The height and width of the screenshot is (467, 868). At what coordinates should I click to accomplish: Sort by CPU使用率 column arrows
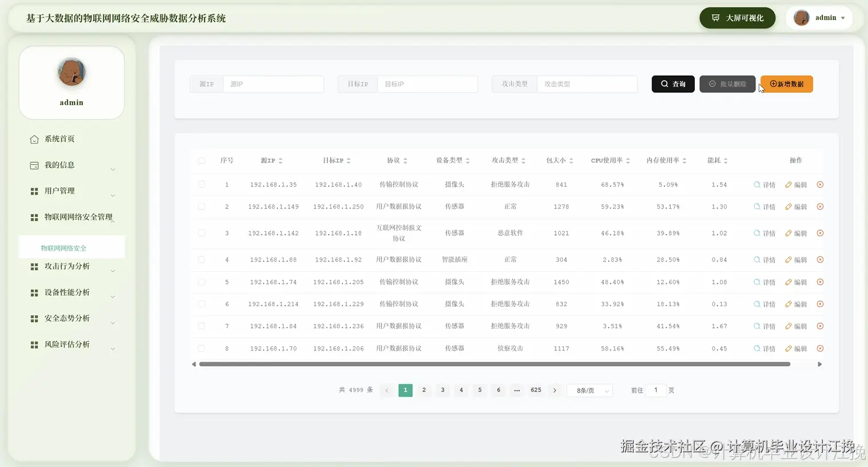(628, 161)
